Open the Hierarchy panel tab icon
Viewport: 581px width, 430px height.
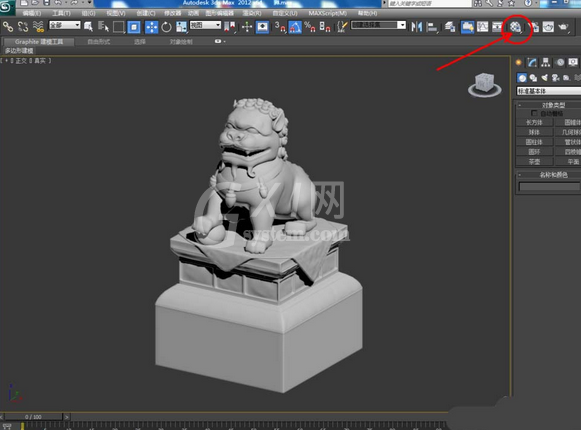pos(546,62)
